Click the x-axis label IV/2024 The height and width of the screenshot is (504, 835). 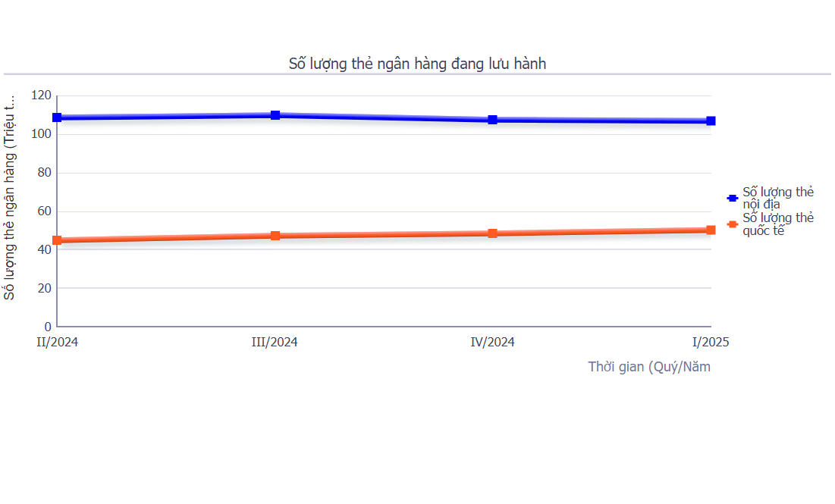click(492, 343)
